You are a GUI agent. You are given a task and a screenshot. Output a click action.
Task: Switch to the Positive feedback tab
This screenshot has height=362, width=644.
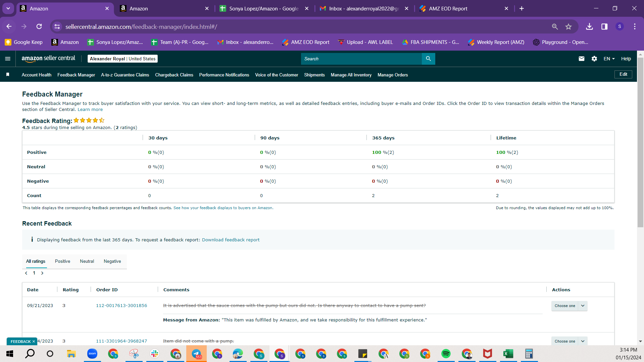[x=62, y=261]
